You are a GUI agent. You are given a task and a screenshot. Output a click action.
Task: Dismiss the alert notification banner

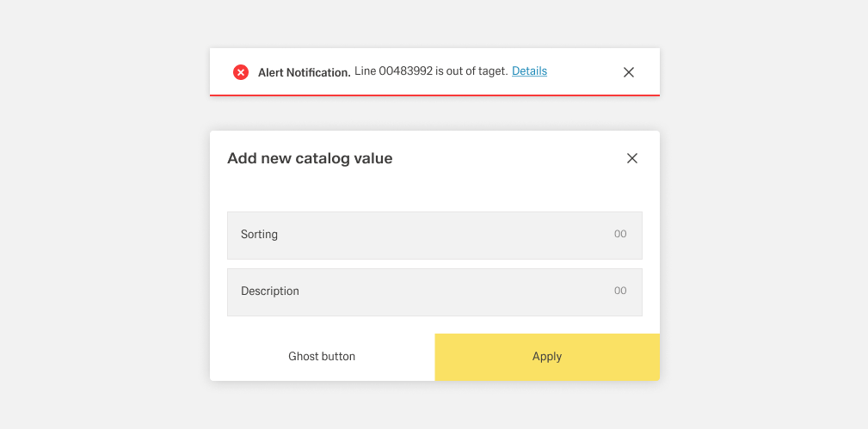pyautogui.click(x=629, y=72)
